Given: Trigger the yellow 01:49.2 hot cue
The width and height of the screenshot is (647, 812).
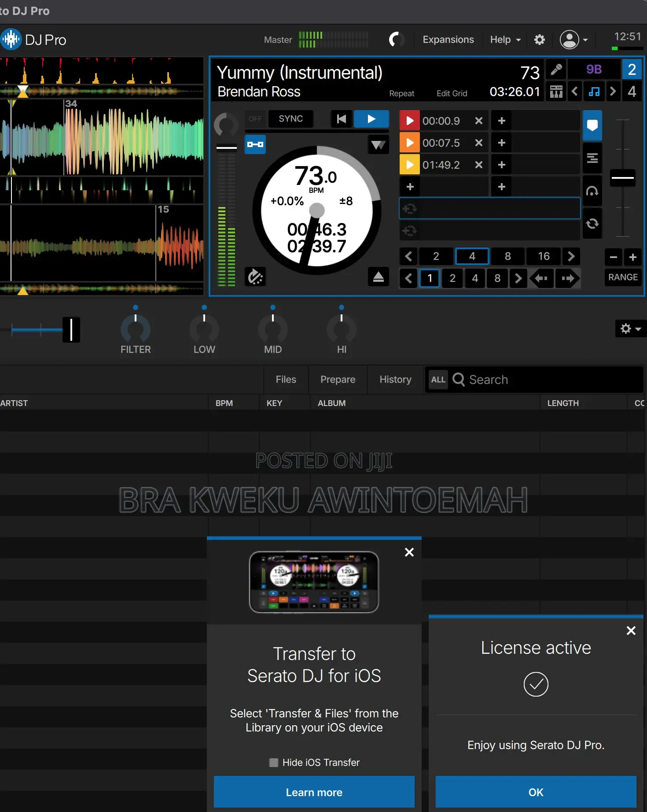Looking at the screenshot, I should pyautogui.click(x=409, y=165).
